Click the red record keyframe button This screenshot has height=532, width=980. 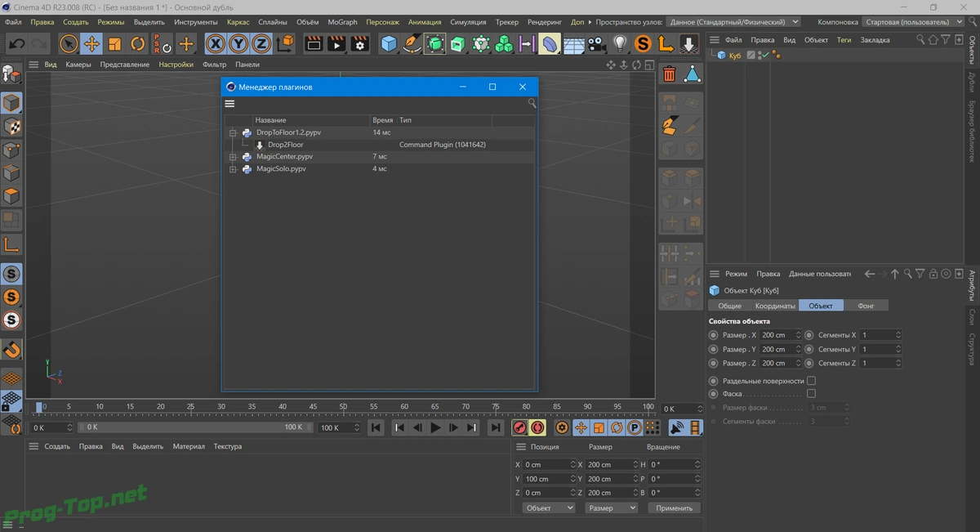tap(519, 427)
